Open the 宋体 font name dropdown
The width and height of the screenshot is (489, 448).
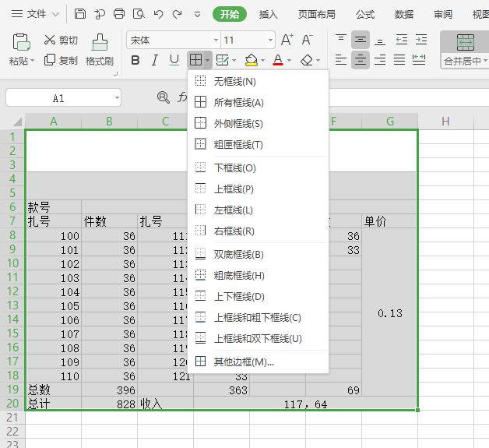pyautogui.click(x=216, y=40)
